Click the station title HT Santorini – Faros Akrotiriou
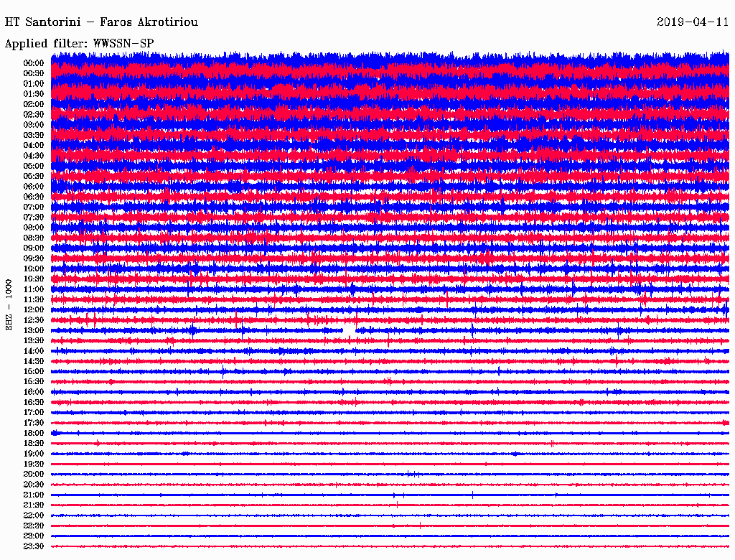 point(101,22)
